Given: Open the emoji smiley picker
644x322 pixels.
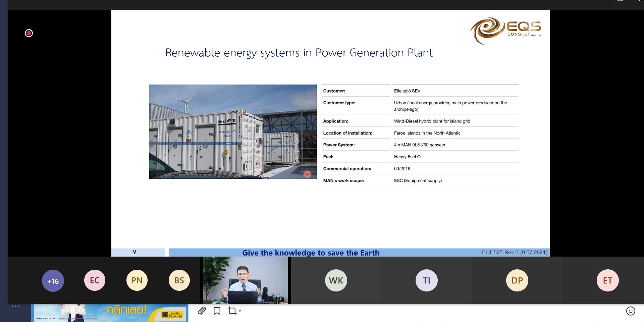Looking at the screenshot, I should pyautogui.click(x=631, y=311).
